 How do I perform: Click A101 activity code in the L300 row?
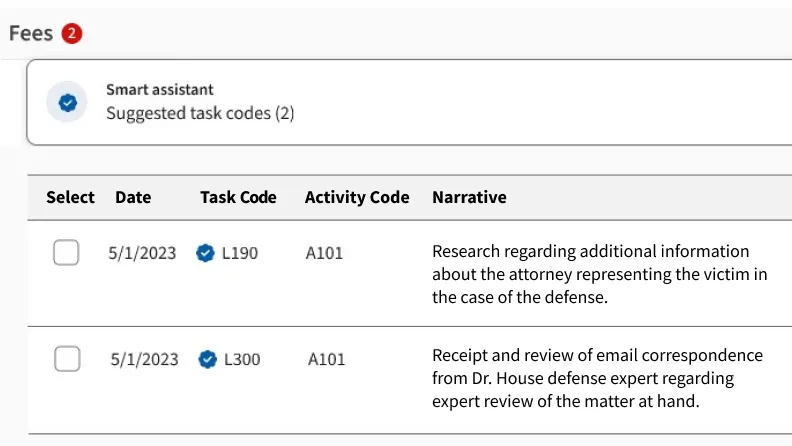[326, 359]
